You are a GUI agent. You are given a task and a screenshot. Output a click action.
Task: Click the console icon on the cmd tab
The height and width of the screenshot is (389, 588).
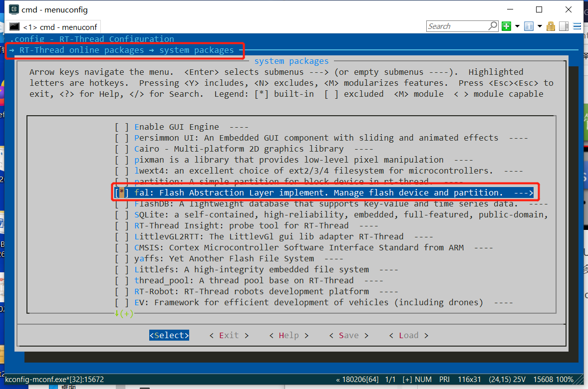click(14, 26)
